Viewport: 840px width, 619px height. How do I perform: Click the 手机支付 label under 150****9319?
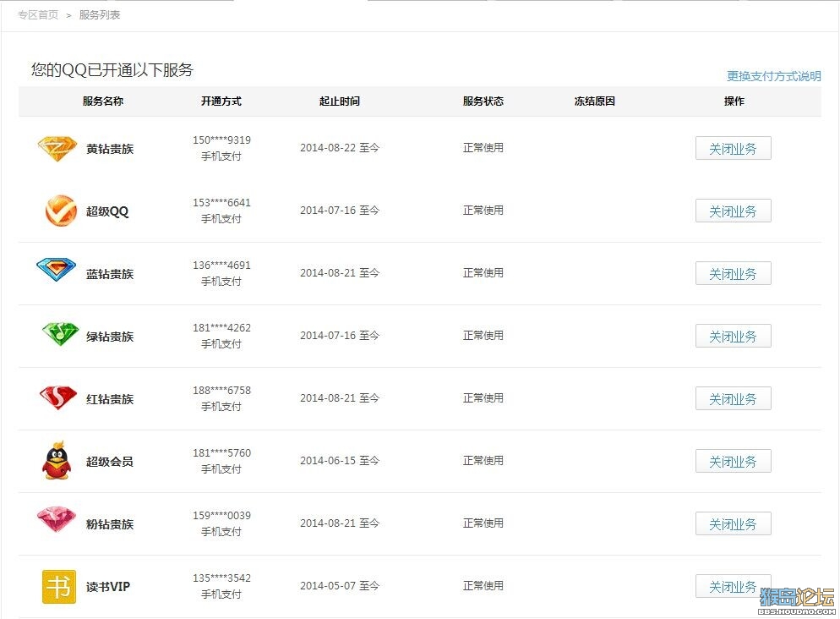tap(221, 156)
